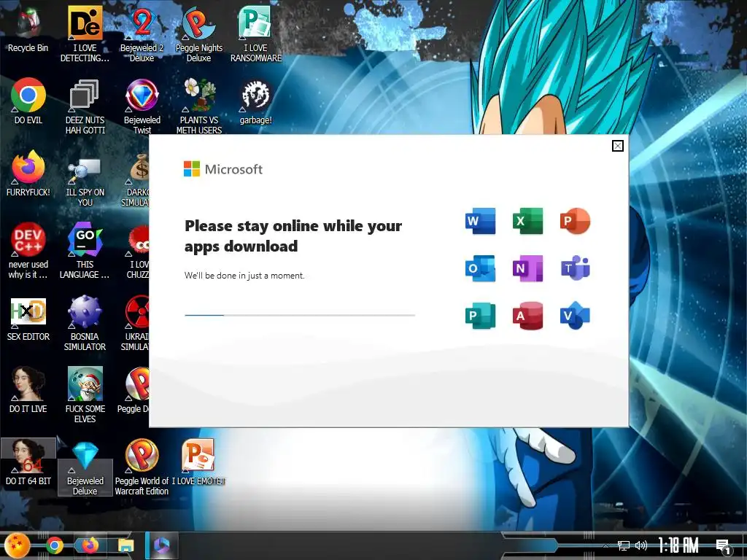Open the Firefox desktop shortcut
Viewport: 747px width, 560px height.
point(28,173)
